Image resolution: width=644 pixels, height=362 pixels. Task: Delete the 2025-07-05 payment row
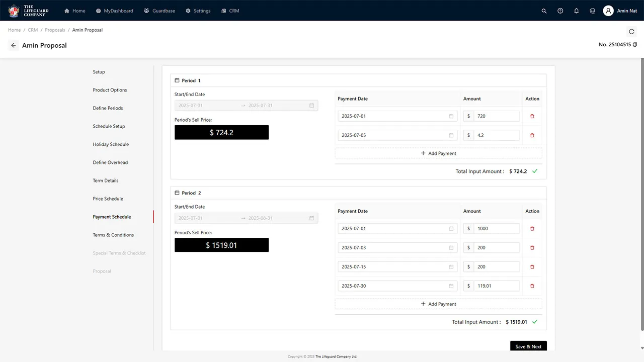pos(532,135)
